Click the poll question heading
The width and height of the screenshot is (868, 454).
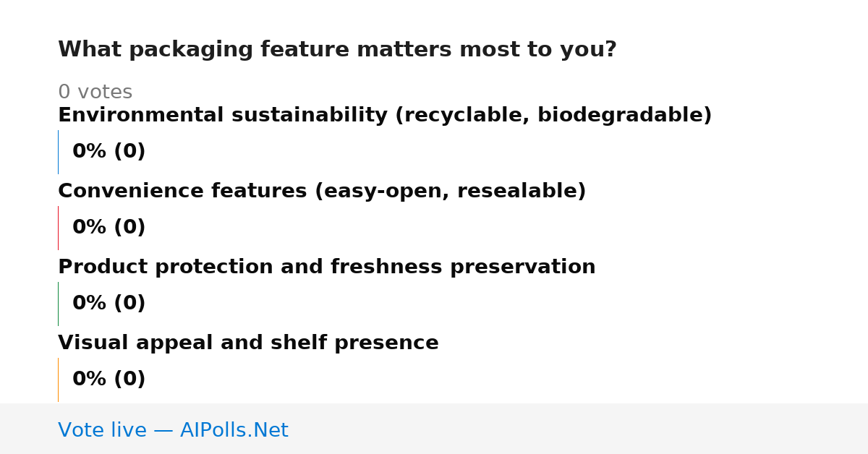coord(337,50)
